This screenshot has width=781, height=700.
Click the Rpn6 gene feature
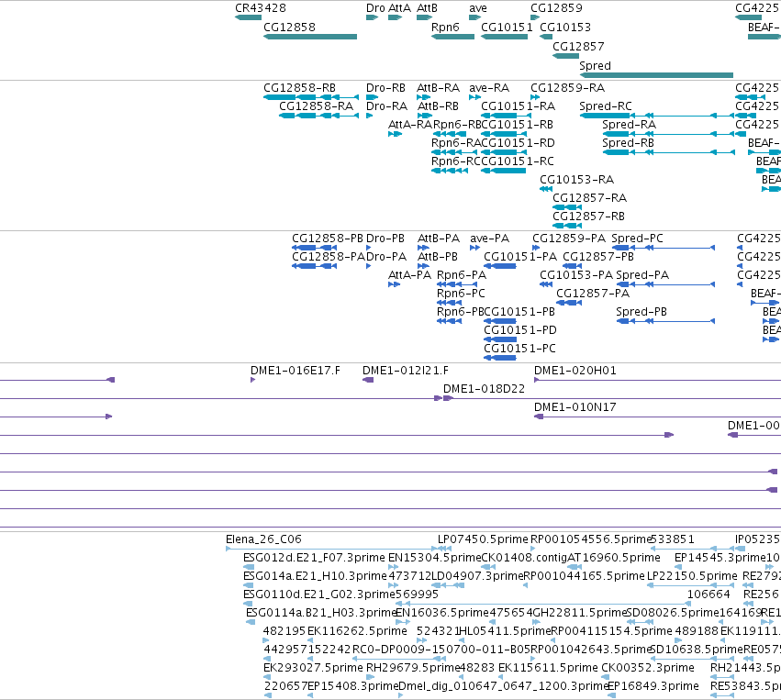(452, 37)
